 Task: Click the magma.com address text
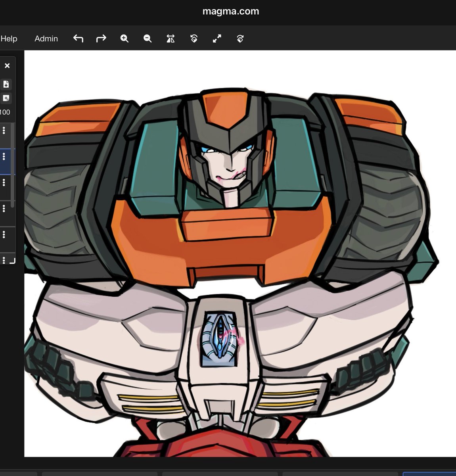point(231,11)
